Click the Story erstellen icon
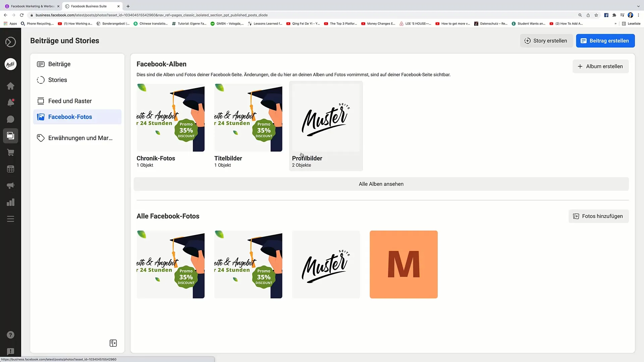Image resolution: width=644 pixels, height=362 pixels. tap(528, 41)
